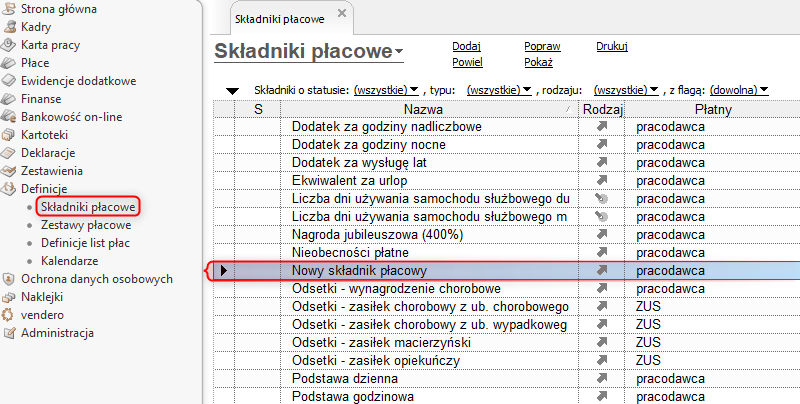Click the Kartoteki icon in sidebar
Image resolution: width=800 pixels, height=404 pixels.
pyautogui.click(x=9, y=135)
